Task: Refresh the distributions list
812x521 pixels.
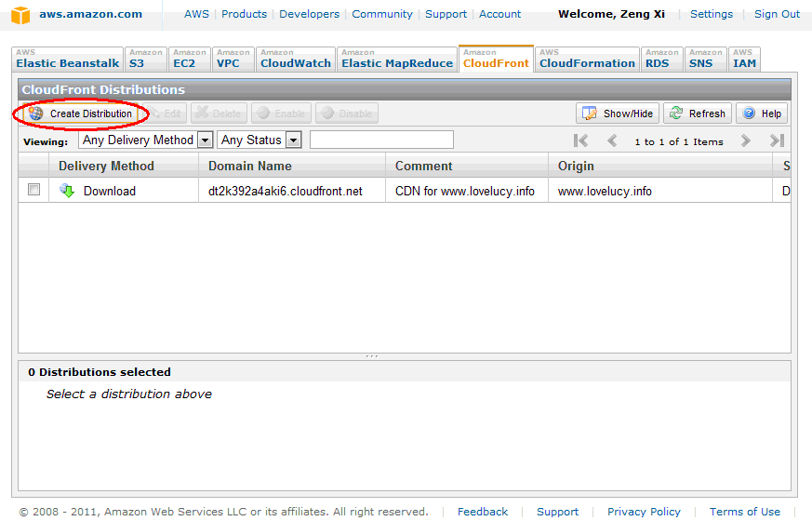Action: click(x=698, y=114)
